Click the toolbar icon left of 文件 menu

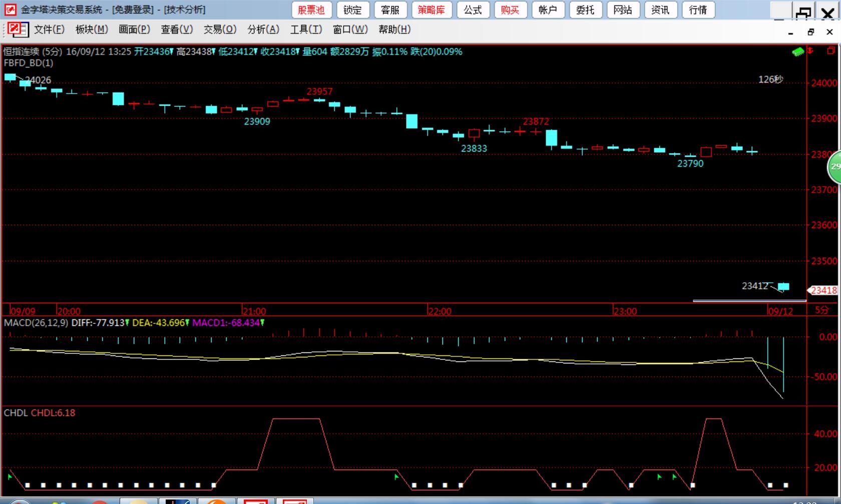click(x=18, y=30)
